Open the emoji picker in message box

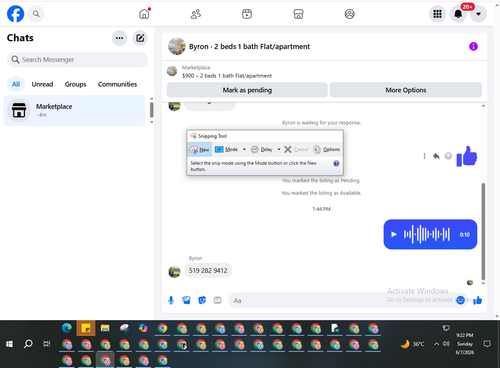click(460, 300)
